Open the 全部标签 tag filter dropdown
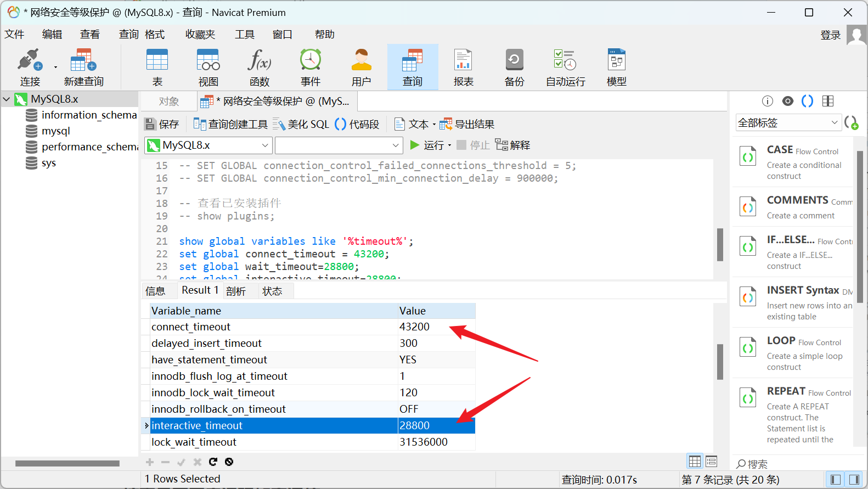Screen dimensions: 868x489 [788, 123]
